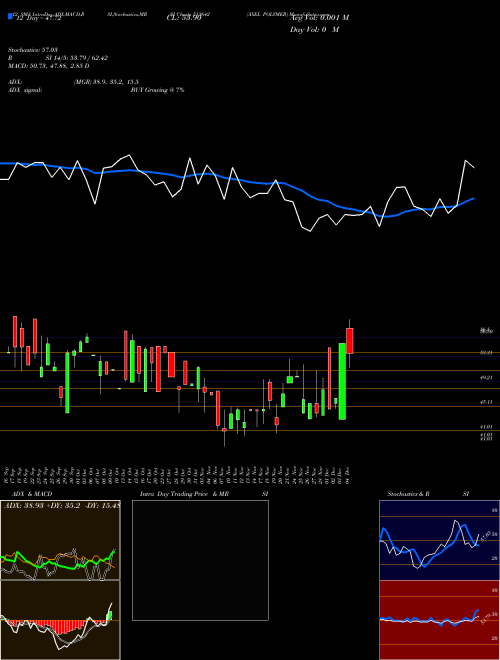Screen dimensions: 500x660
Task: Click the empty Intra Day Trading Price box
Action: (x=200, y=560)
